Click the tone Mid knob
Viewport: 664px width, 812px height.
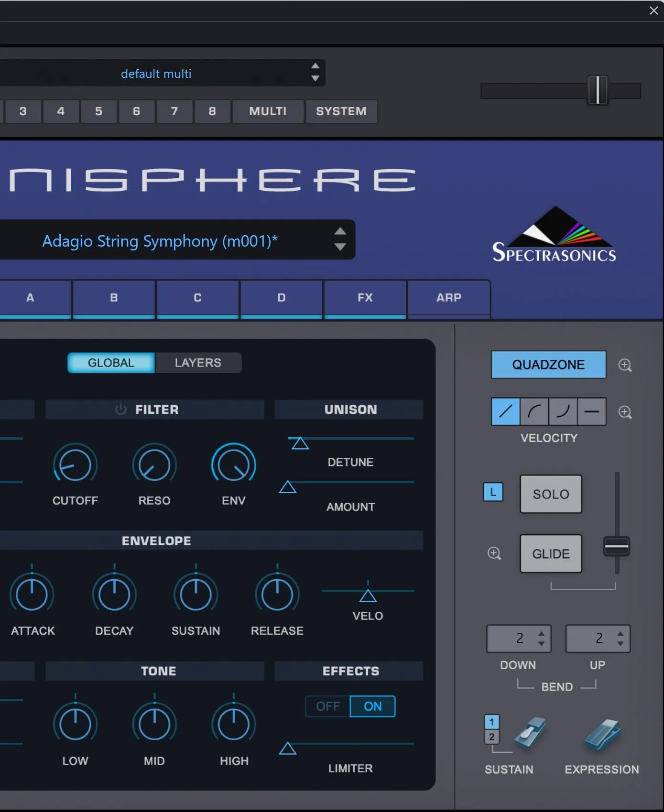[154, 725]
